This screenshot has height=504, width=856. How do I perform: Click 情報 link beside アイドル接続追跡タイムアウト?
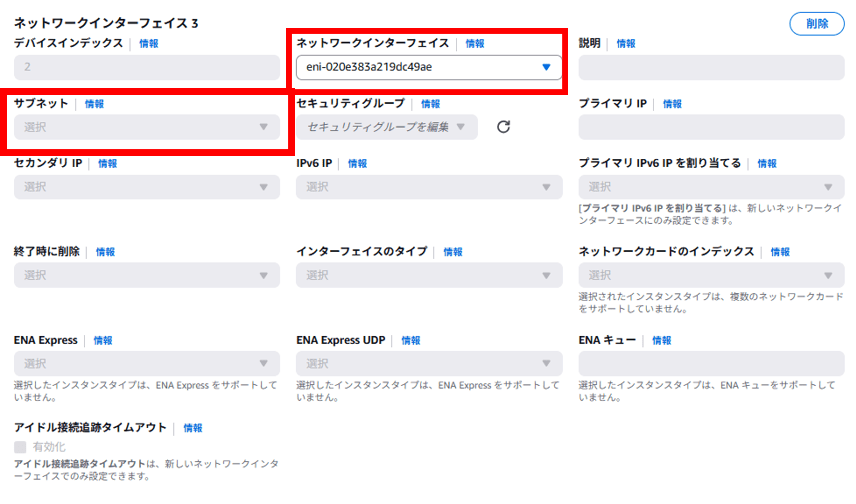tap(192, 428)
